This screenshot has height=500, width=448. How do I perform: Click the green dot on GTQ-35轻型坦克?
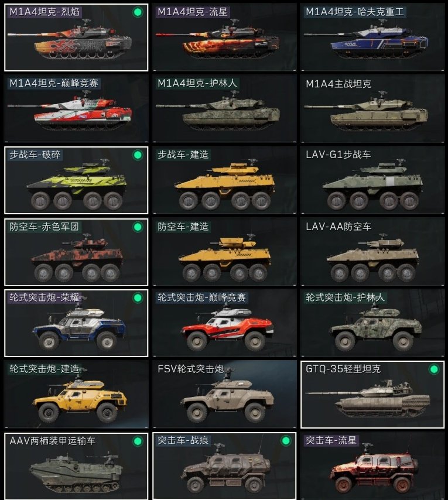tap(434, 369)
